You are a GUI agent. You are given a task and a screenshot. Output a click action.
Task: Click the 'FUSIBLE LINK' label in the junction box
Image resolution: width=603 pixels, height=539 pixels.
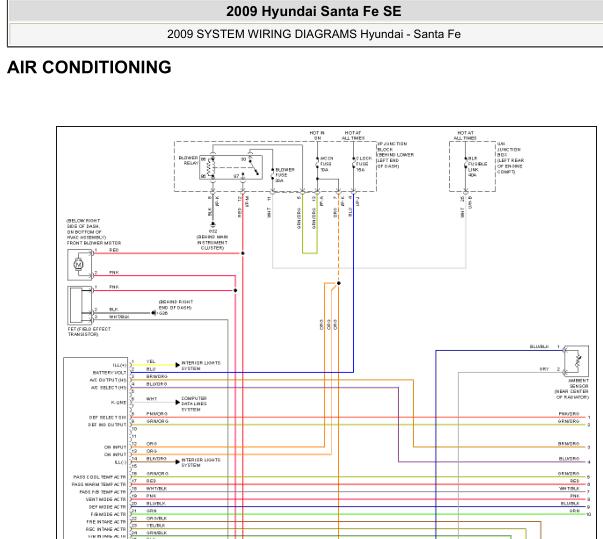tap(477, 166)
